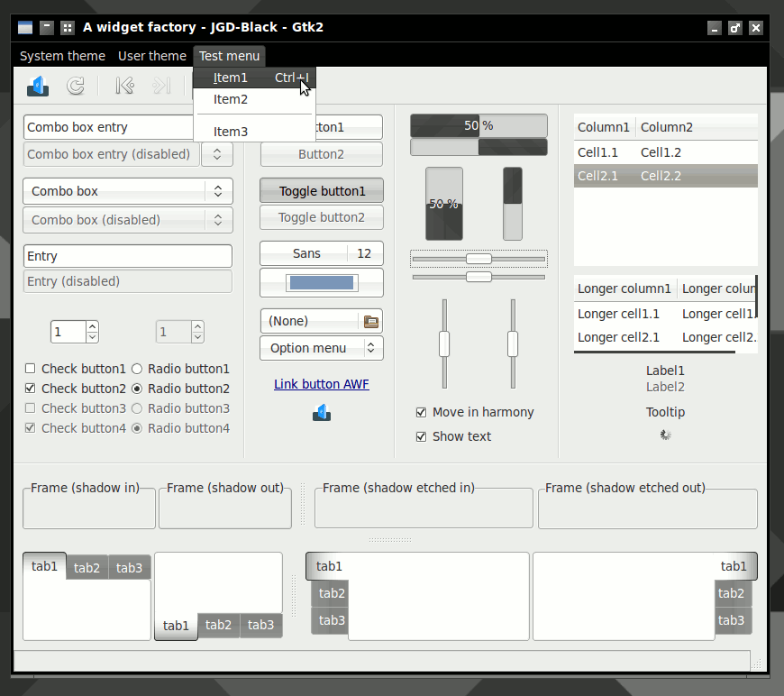Screen dimensions: 784x696
Task: Click into the Entry text field
Action: pyautogui.click(x=127, y=256)
